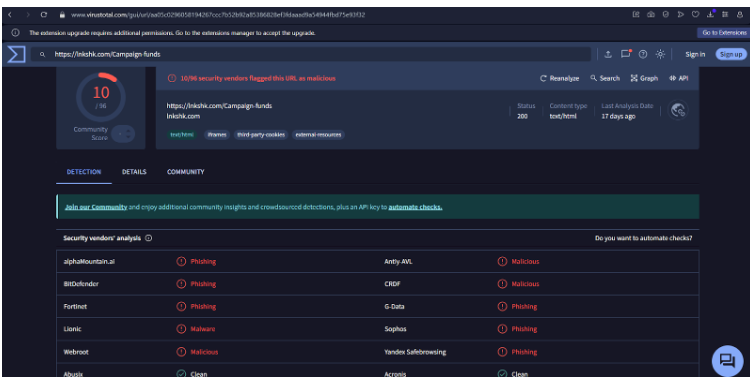Open the automate checks link in the banner
Image resolution: width=750 pixels, height=383 pixels.
pyautogui.click(x=415, y=208)
